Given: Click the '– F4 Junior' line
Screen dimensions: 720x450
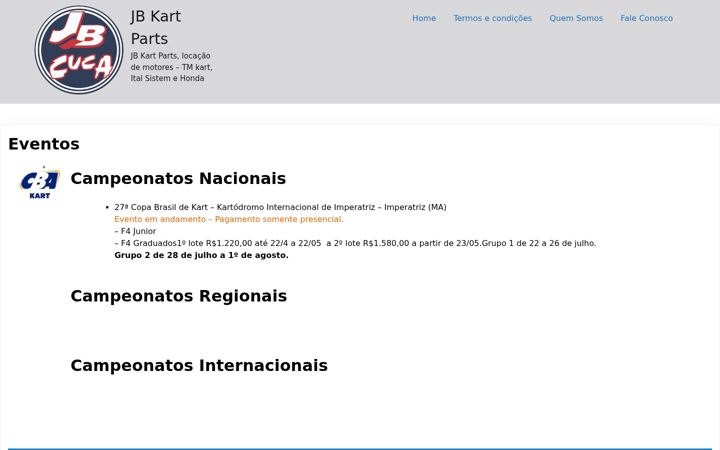Looking at the screenshot, I should pyautogui.click(x=135, y=231).
